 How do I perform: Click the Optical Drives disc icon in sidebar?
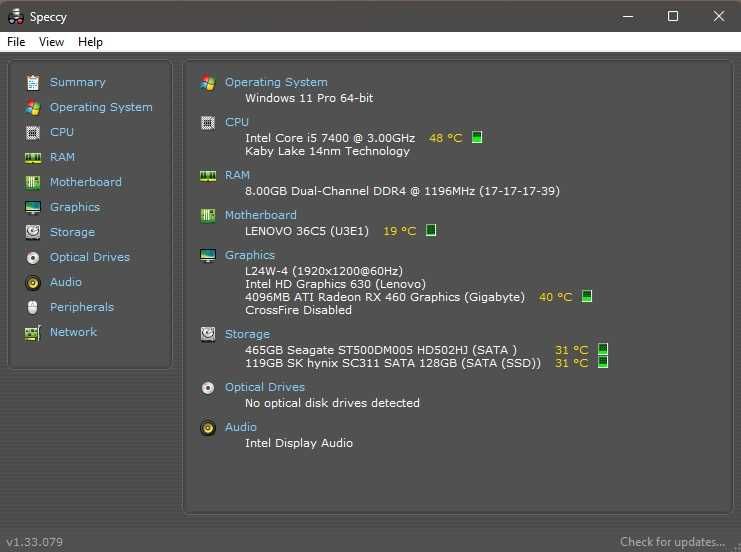point(33,258)
